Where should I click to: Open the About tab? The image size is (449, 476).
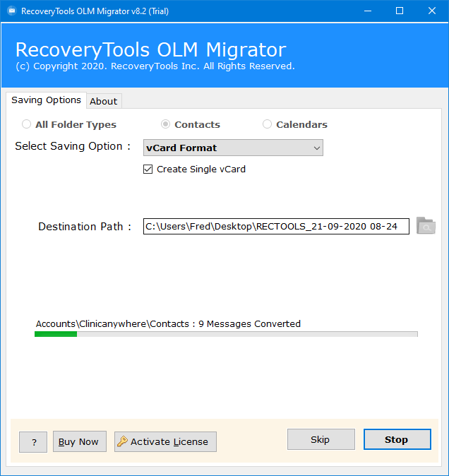tap(104, 101)
